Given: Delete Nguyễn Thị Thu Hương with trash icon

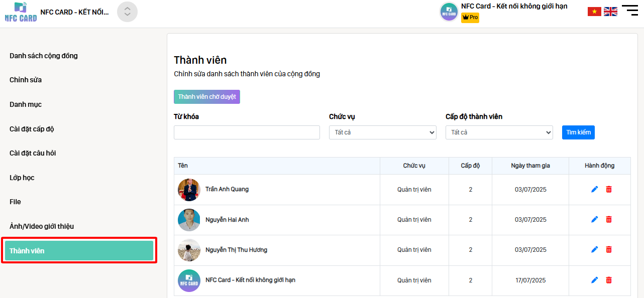Looking at the screenshot, I should click(x=609, y=249).
